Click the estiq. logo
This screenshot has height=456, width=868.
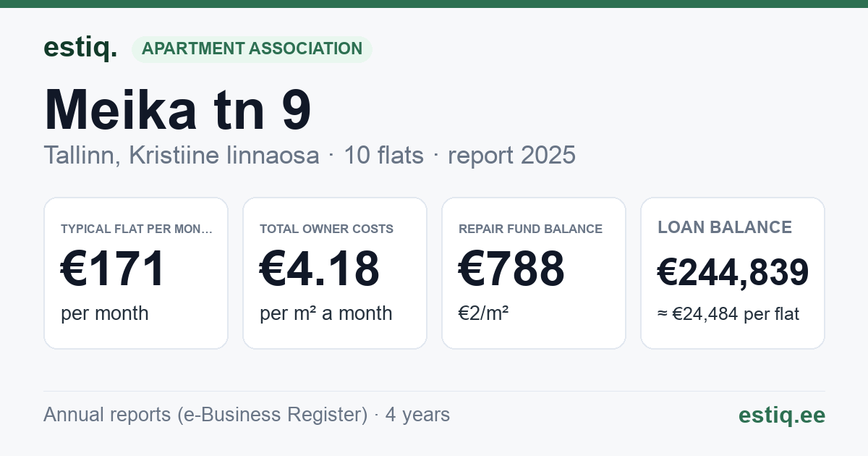point(80,48)
